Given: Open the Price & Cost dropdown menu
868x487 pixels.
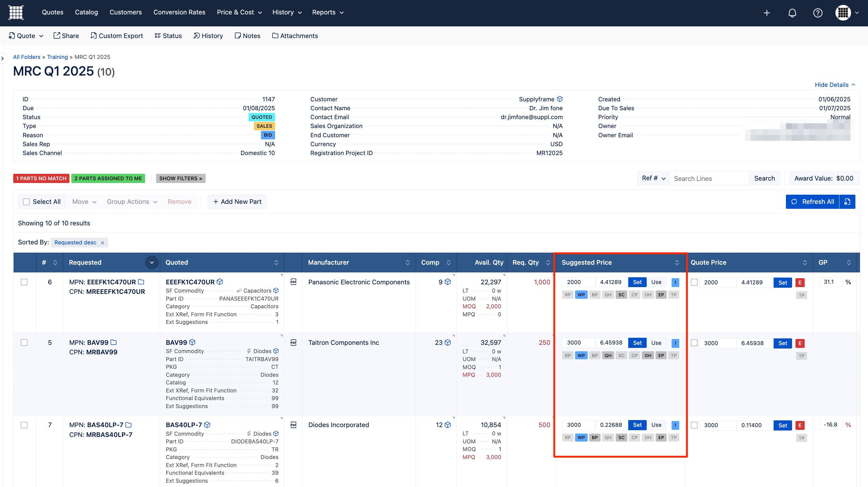Looking at the screenshot, I should [239, 13].
